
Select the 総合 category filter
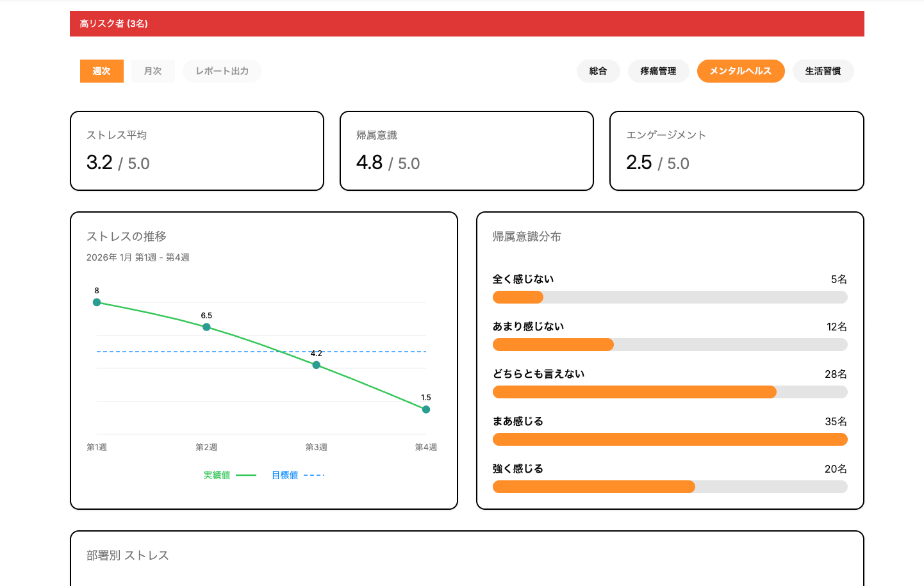point(598,71)
